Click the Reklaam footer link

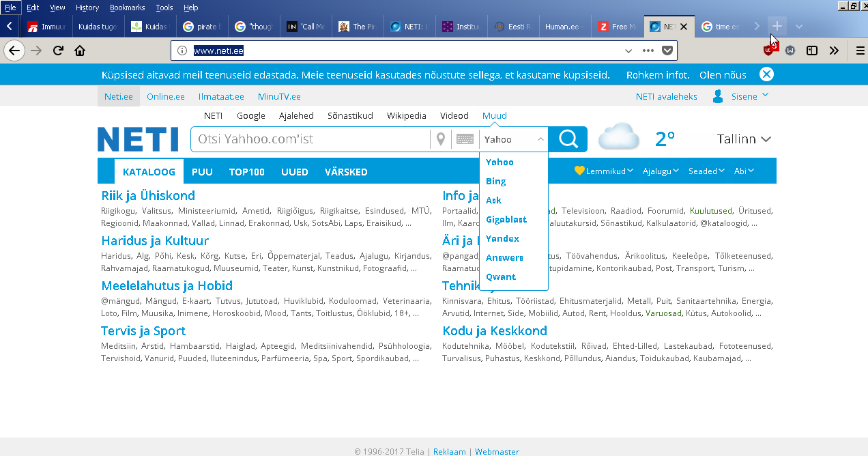[450, 451]
